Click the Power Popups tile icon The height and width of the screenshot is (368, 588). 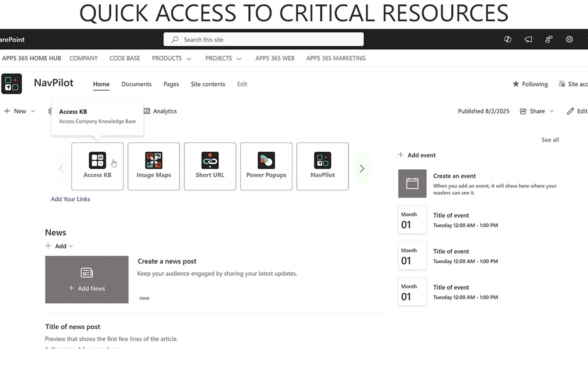[x=266, y=160]
